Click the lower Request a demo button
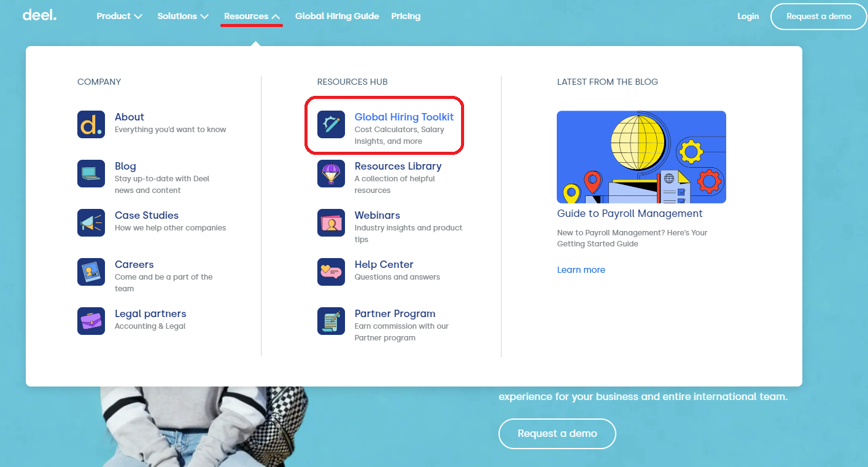This screenshot has width=868, height=467. (557, 434)
